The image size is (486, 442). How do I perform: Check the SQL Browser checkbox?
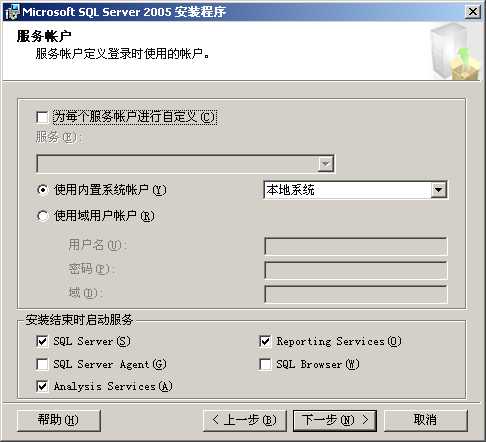coord(265,364)
